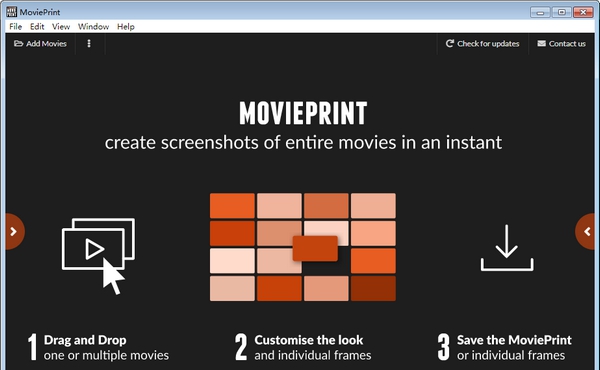
Task: Click the floating dark orange tile in grid
Action: [315, 249]
